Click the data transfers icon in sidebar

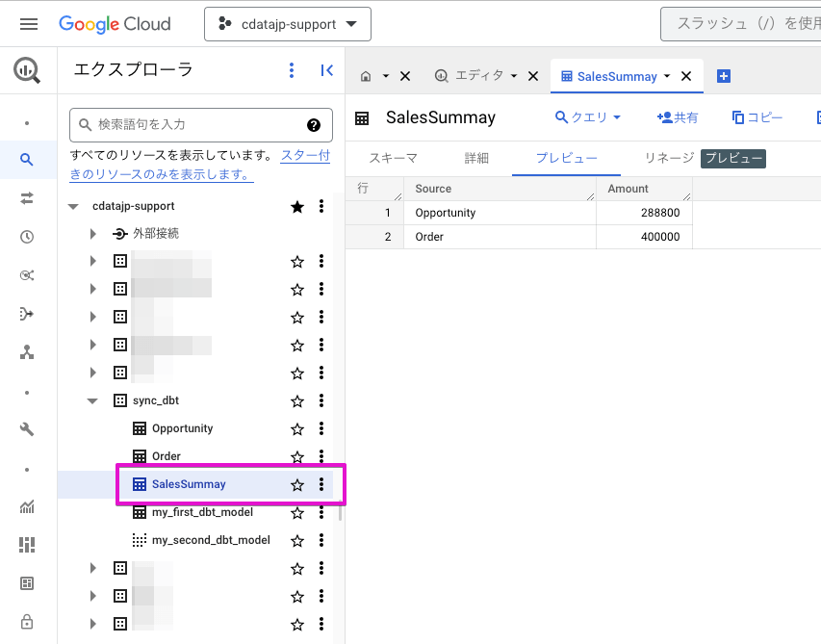pyautogui.click(x=27, y=197)
